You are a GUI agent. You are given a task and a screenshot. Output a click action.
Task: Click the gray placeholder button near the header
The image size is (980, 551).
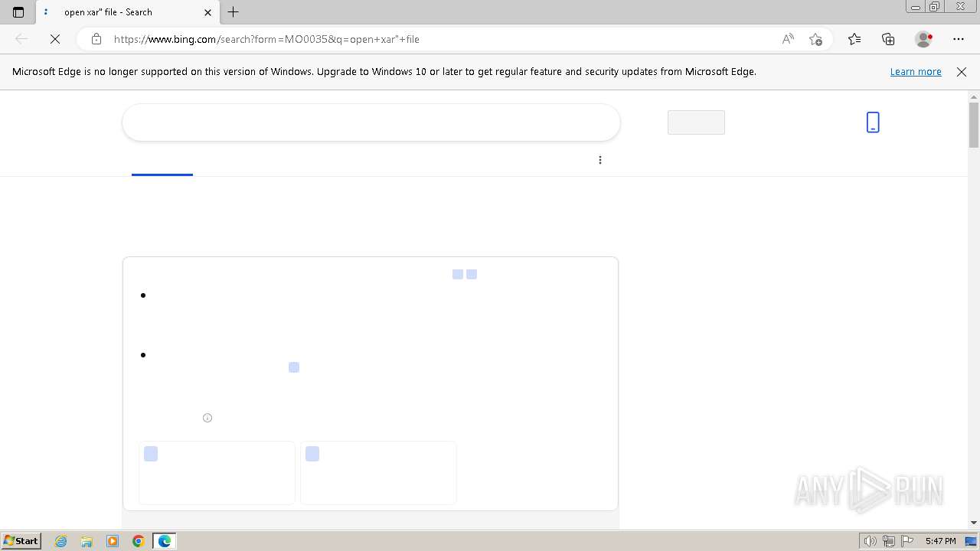696,122
